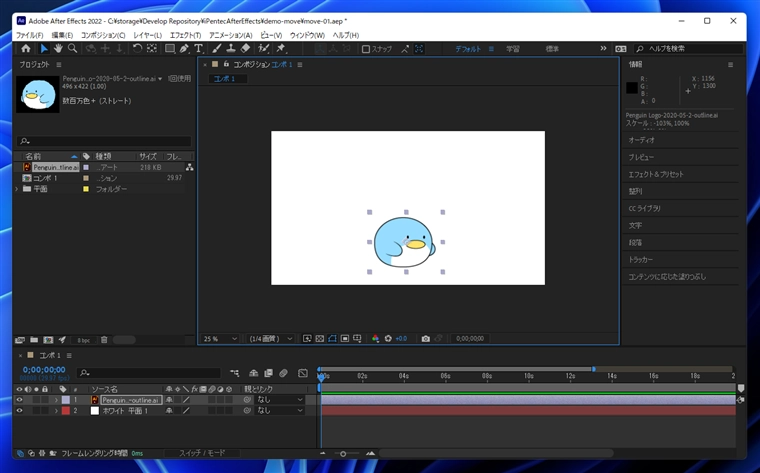This screenshot has width=760, height=473.
Task: Pick the Type text tool
Action: point(198,48)
